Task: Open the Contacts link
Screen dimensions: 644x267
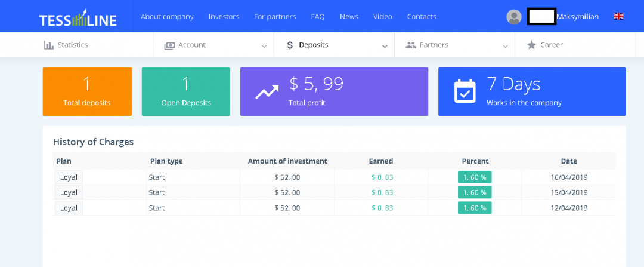Action: [x=422, y=17]
